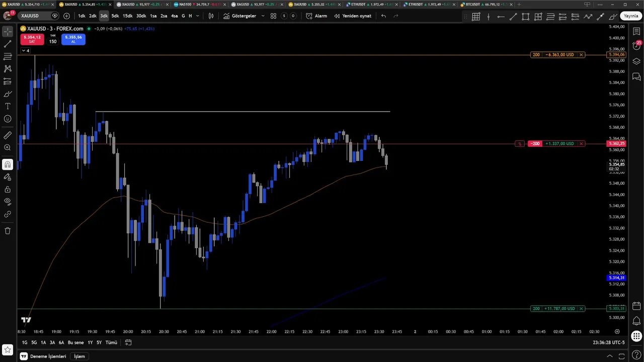Select rectangle tool in favorites toolbar
The height and width of the screenshot is (362, 644).
point(525,17)
